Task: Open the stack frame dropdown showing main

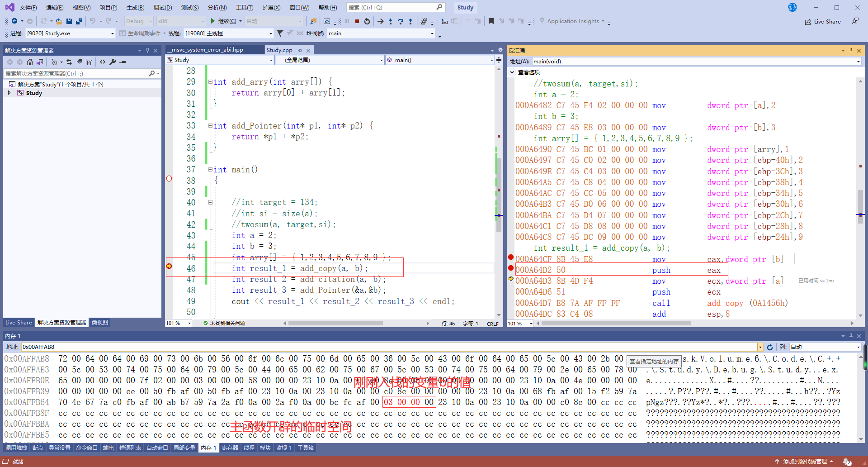Action: pos(381,33)
